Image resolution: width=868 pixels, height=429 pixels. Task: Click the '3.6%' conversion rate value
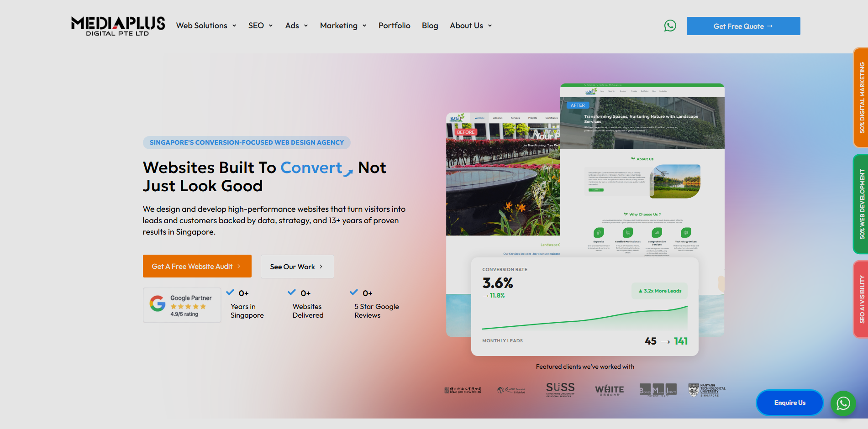498,283
